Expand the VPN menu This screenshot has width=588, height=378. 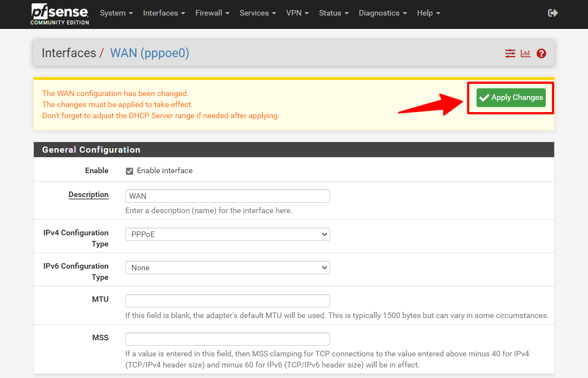pyautogui.click(x=297, y=13)
